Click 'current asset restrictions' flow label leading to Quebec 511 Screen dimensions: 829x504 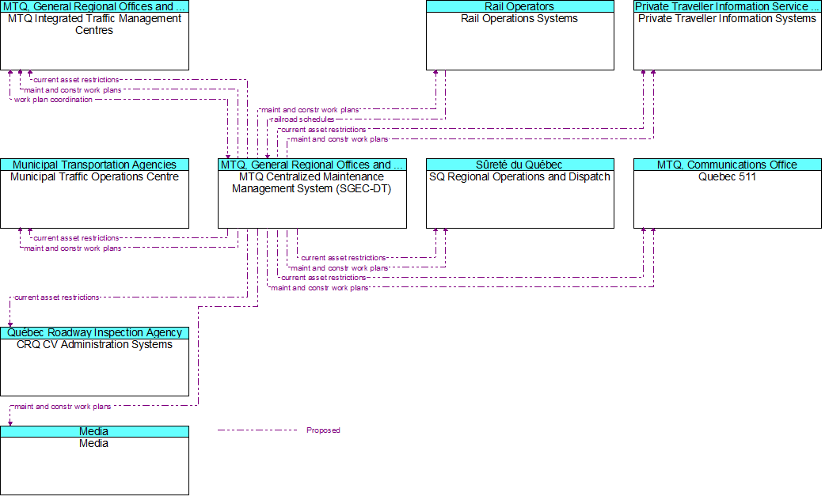[324, 278]
